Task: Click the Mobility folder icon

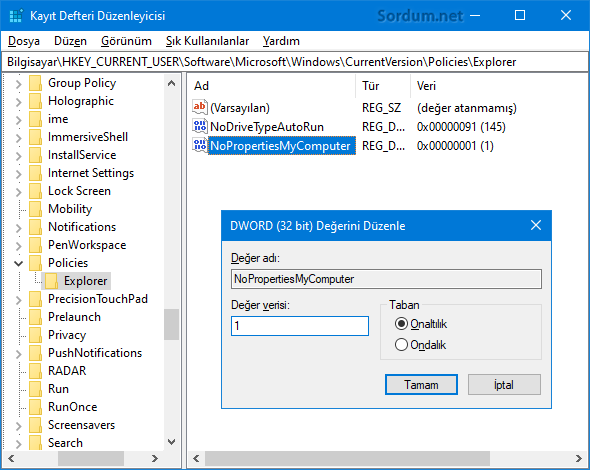Action: tap(35, 209)
